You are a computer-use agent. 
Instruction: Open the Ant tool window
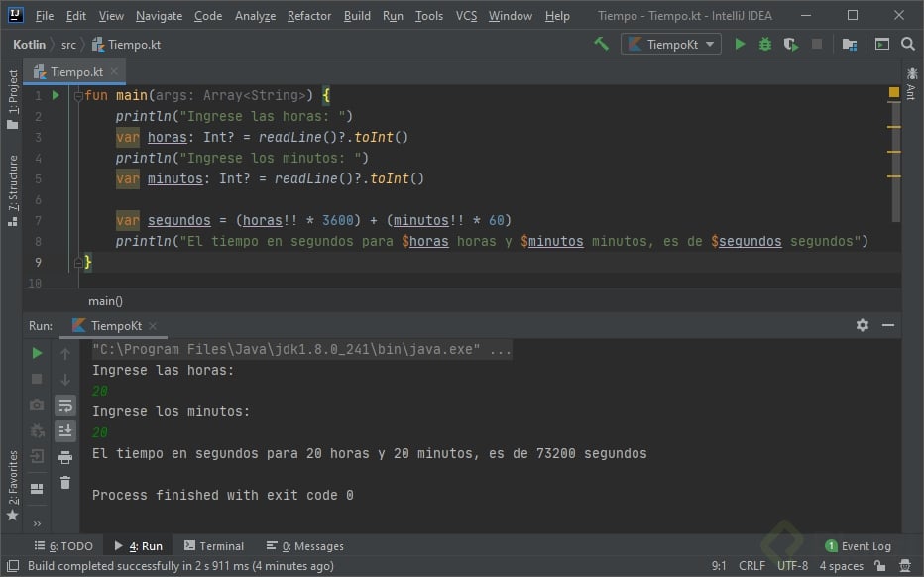coord(912,83)
